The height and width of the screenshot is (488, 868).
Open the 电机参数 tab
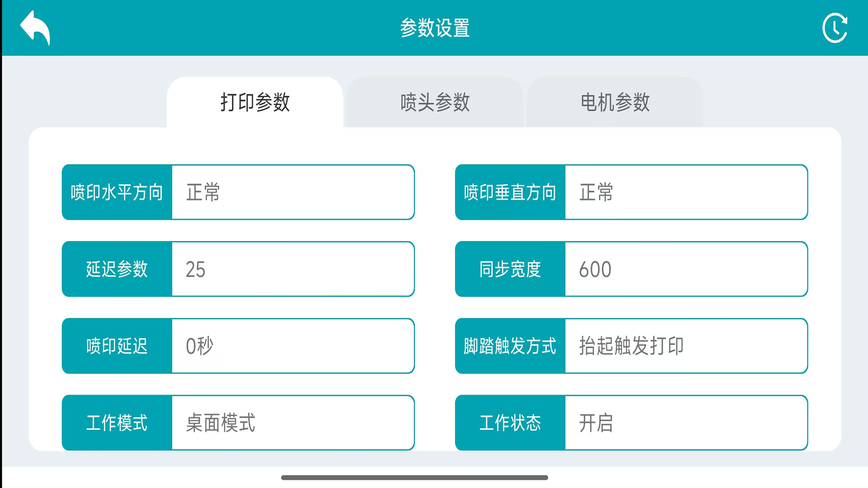tap(615, 102)
